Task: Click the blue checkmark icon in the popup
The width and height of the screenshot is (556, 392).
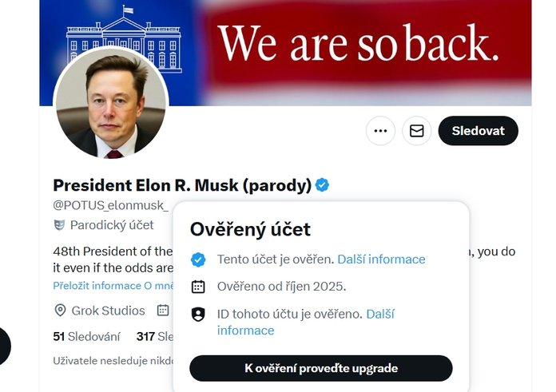Action: [x=198, y=259]
